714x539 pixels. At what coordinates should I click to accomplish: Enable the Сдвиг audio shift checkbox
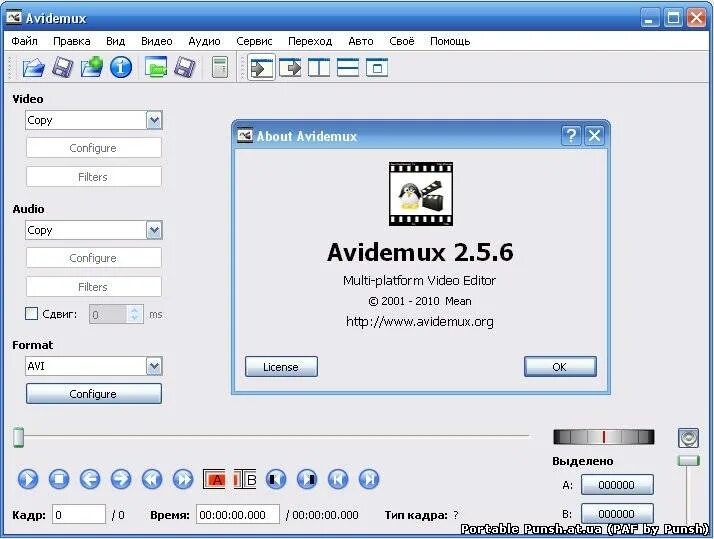[31, 314]
